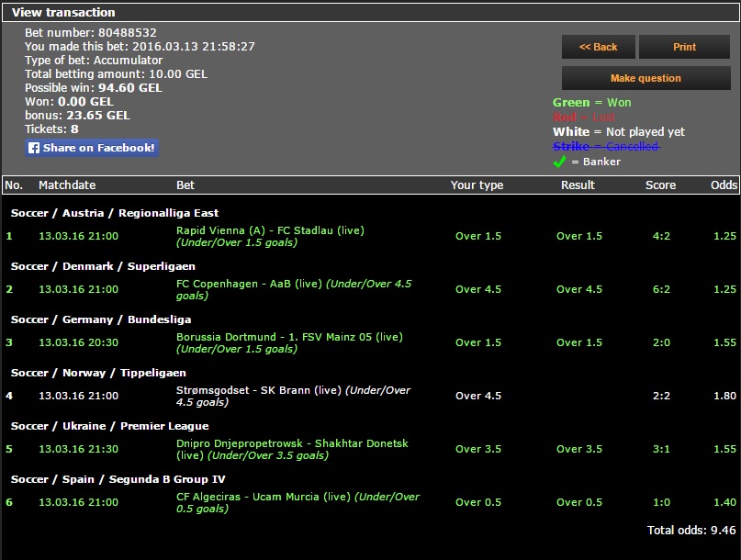Open Rapid Vienna (A) - FC Stadlau bet

click(x=270, y=236)
